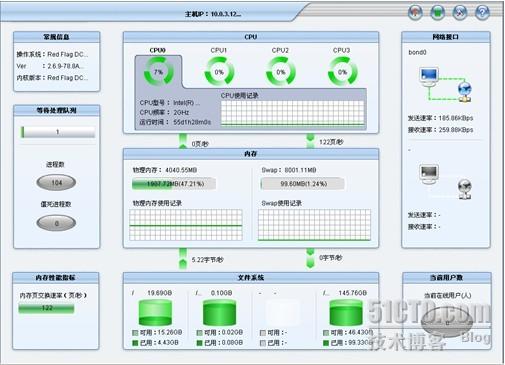
Task: Click the 5.22 bytes/sec flow label
Action: pos(207,260)
